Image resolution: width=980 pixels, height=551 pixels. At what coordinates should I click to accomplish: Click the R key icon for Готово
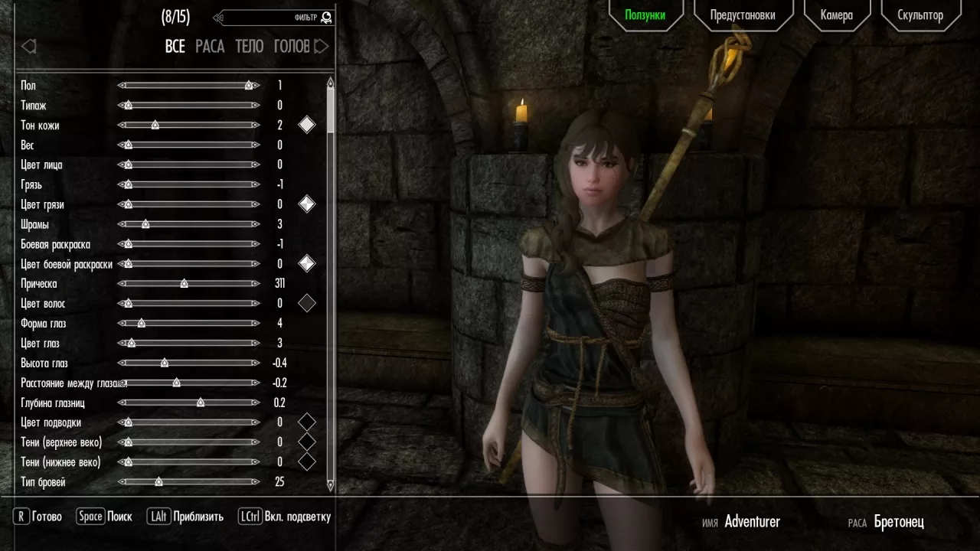pyautogui.click(x=21, y=517)
